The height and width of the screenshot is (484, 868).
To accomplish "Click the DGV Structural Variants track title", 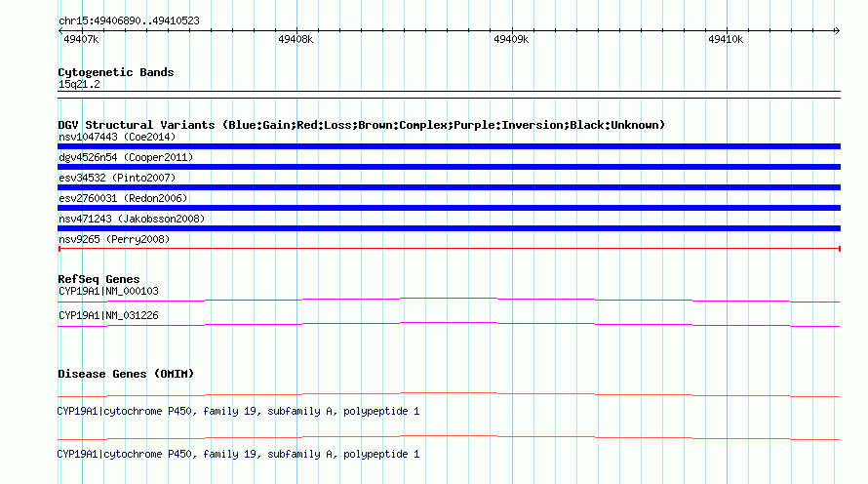I will coord(361,125).
